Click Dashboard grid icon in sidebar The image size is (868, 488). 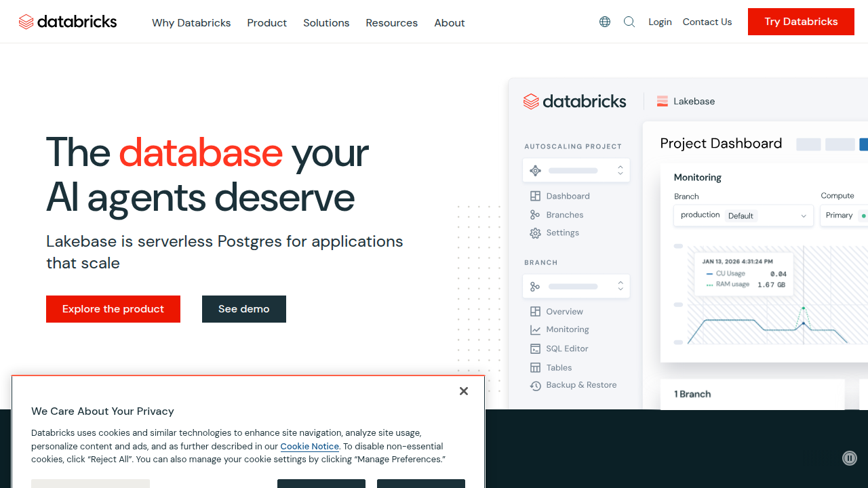point(535,196)
